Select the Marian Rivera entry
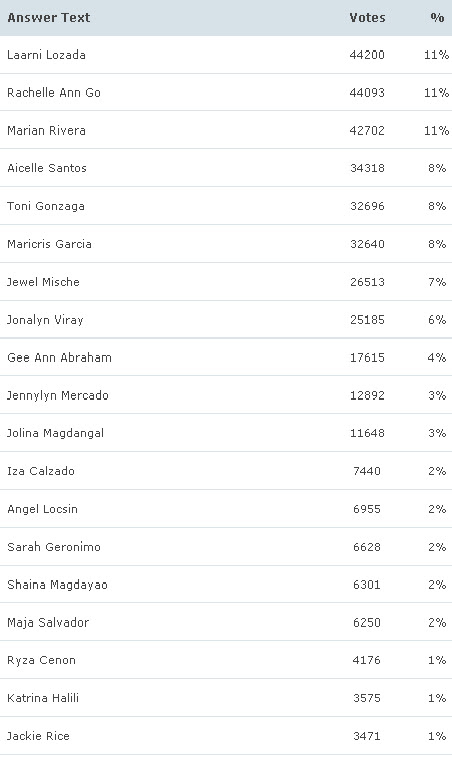Screen dimensions: 452x757 46,131
